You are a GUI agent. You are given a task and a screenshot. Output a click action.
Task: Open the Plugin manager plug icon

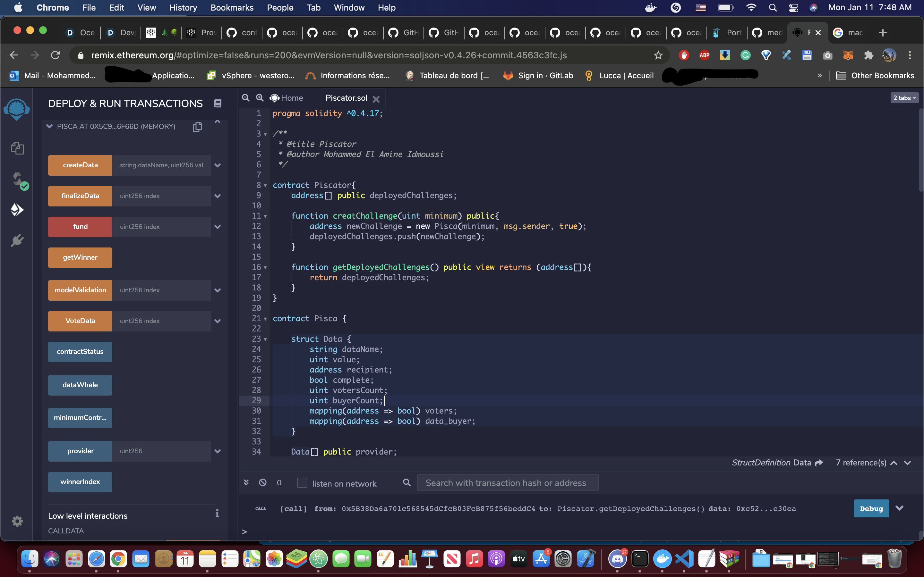[17, 240]
